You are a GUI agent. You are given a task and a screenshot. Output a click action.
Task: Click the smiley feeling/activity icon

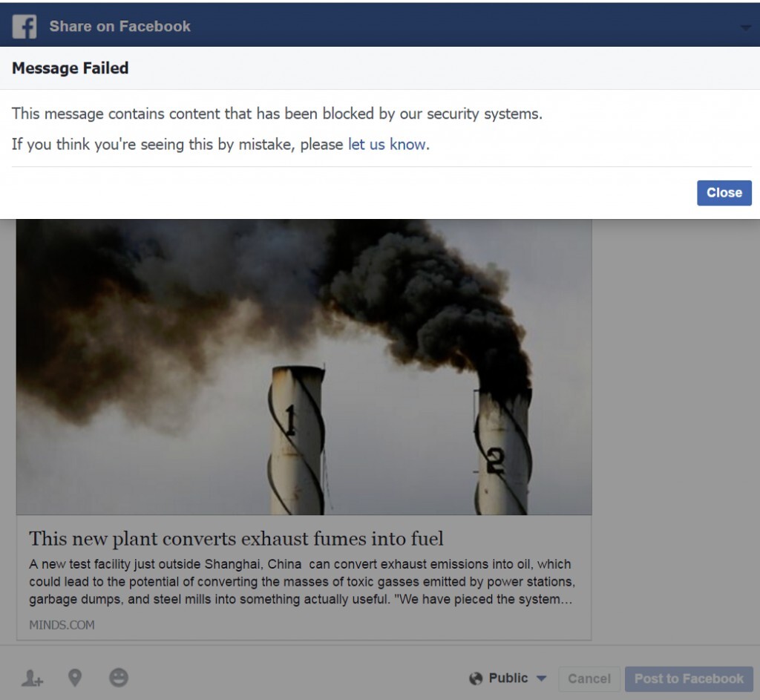point(119,678)
